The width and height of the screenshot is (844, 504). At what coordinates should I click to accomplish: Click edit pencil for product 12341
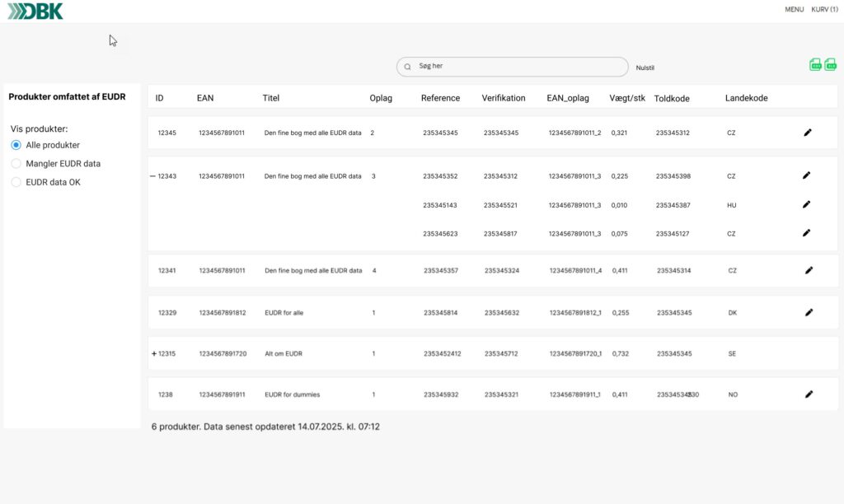coord(809,270)
